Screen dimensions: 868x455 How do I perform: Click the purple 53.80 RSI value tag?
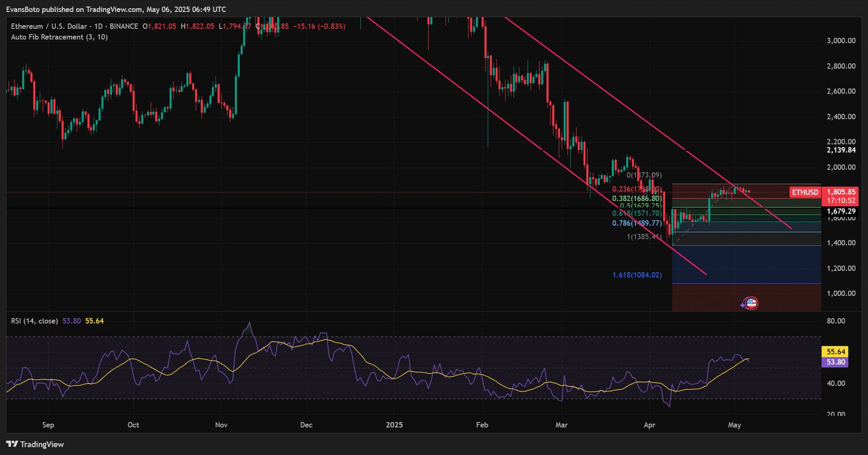pos(835,362)
